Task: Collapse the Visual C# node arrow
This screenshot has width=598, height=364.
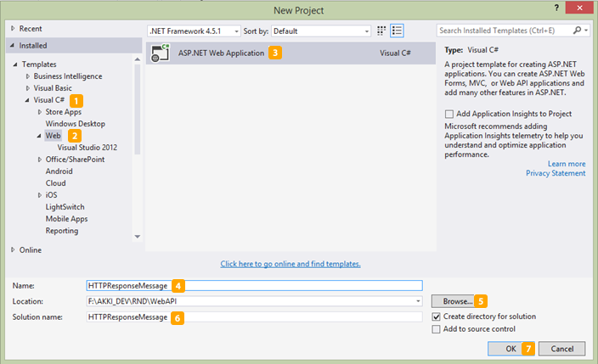Action: point(27,100)
